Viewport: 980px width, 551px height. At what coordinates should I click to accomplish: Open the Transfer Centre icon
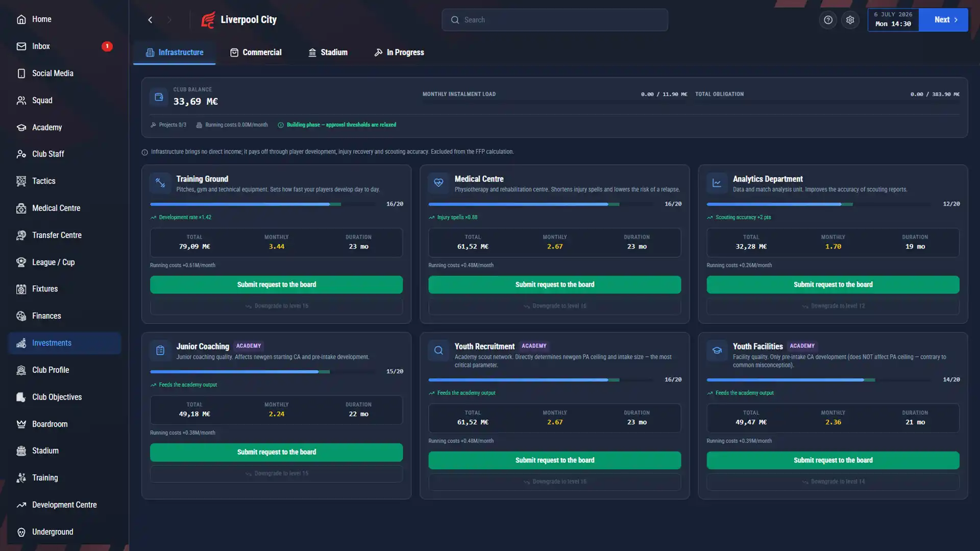[x=21, y=235]
